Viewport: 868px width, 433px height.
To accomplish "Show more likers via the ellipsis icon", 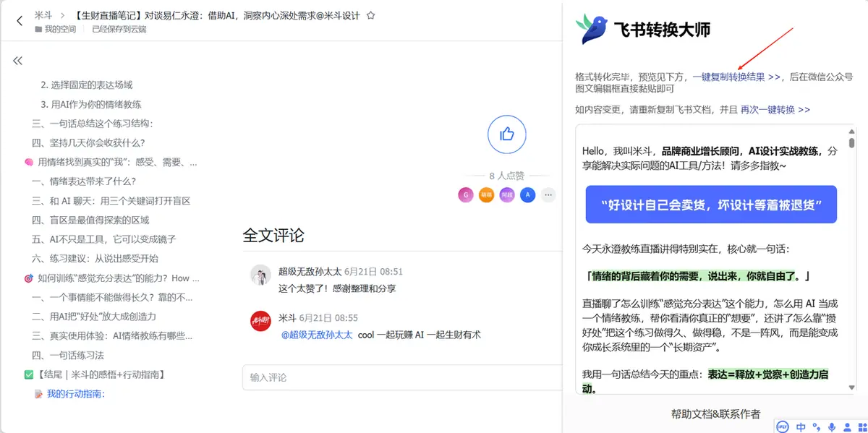I will coord(548,194).
